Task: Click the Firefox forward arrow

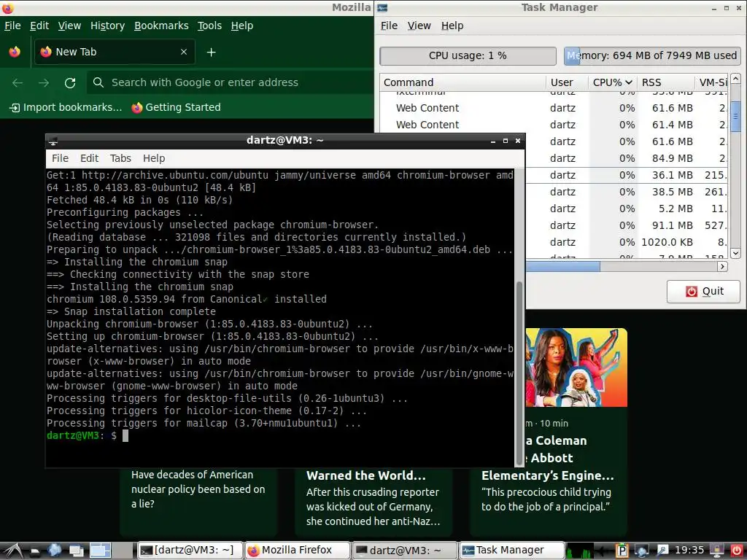Action: 44,83
